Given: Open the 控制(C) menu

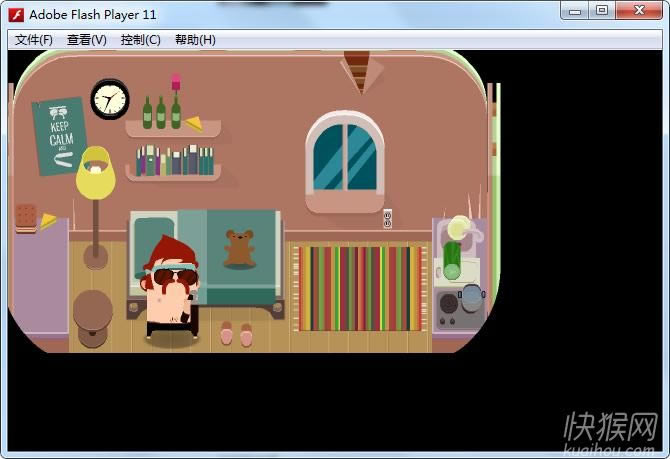Looking at the screenshot, I should 140,40.
